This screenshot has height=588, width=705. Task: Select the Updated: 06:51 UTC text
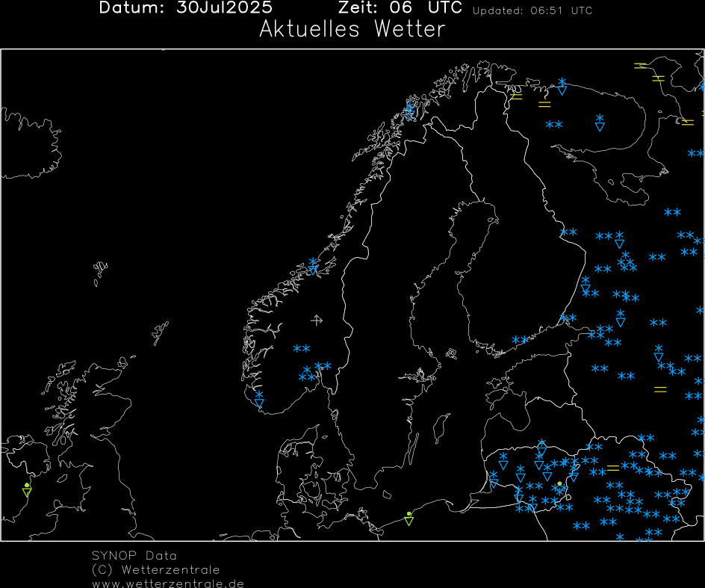tap(532, 10)
